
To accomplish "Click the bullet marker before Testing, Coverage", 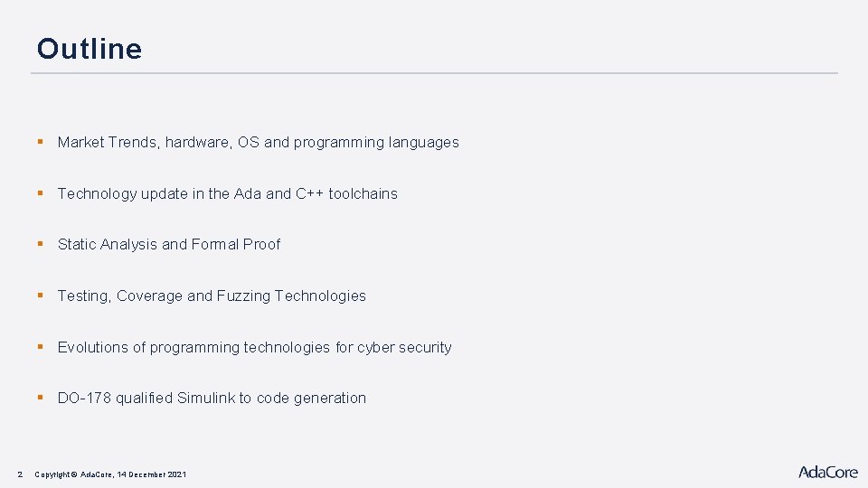I will pyautogui.click(x=41, y=296).
